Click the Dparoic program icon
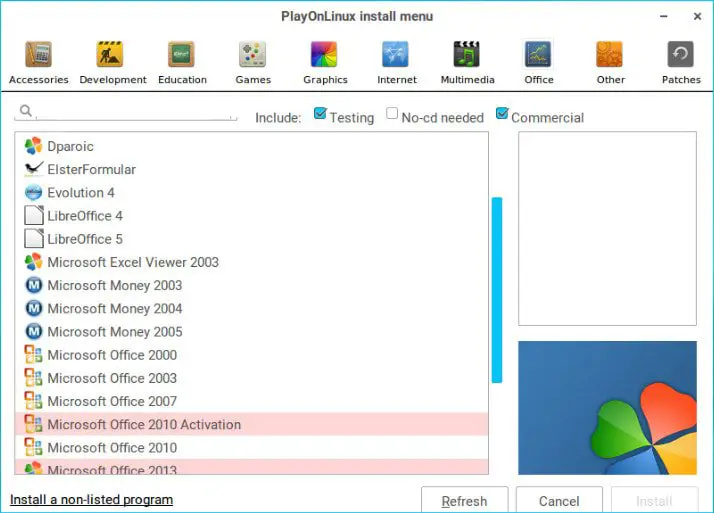714x513 pixels. [x=33, y=146]
